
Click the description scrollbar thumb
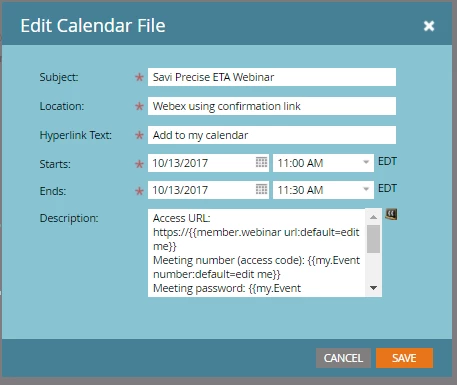[x=373, y=239]
